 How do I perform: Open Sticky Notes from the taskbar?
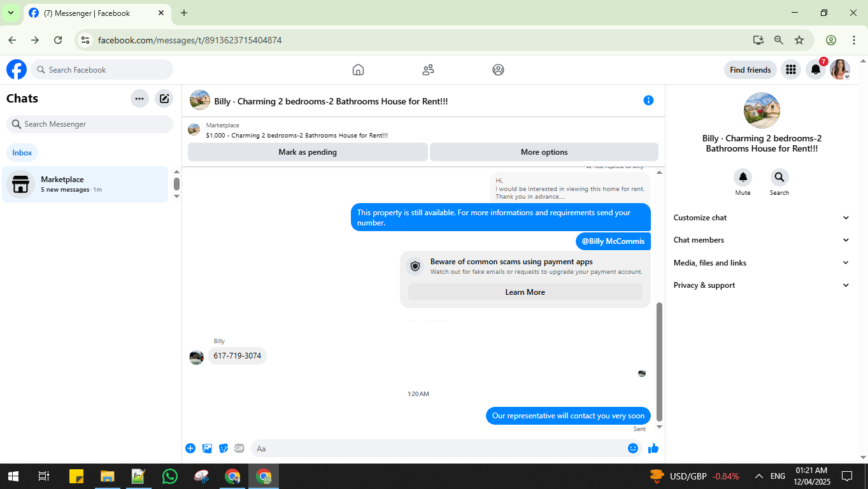pyautogui.click(x=76, y=476)
